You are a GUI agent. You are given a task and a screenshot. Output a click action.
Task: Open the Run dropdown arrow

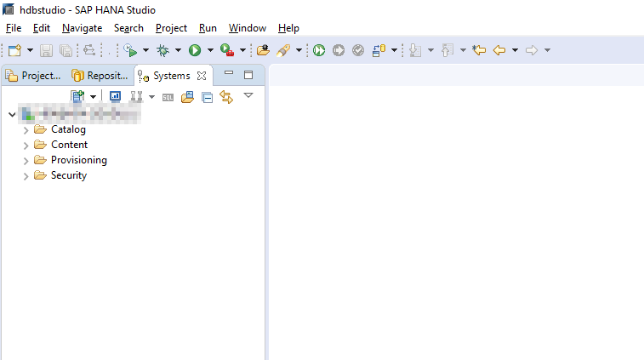(210, 50)
